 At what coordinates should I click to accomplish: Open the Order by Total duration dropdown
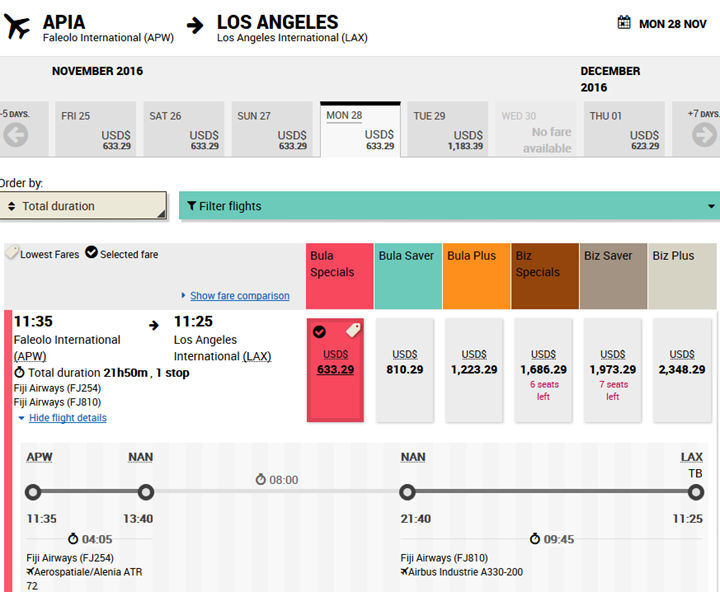coord(83,206)
